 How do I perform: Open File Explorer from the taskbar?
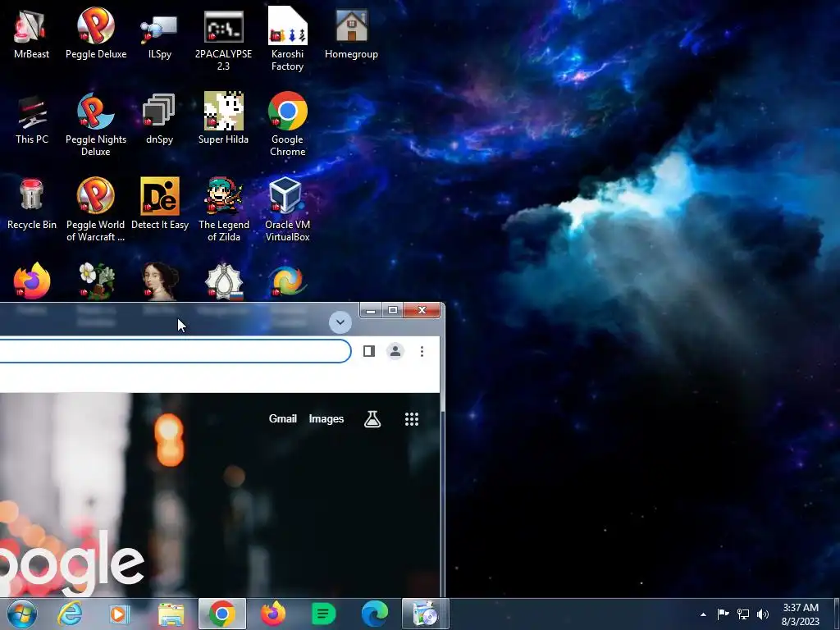[171, 614]
